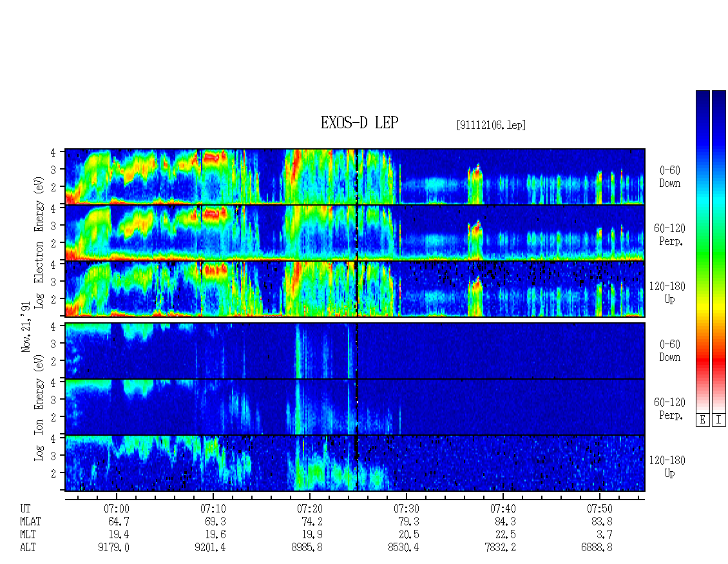Click the MLT value 19.6

[215, 535]
